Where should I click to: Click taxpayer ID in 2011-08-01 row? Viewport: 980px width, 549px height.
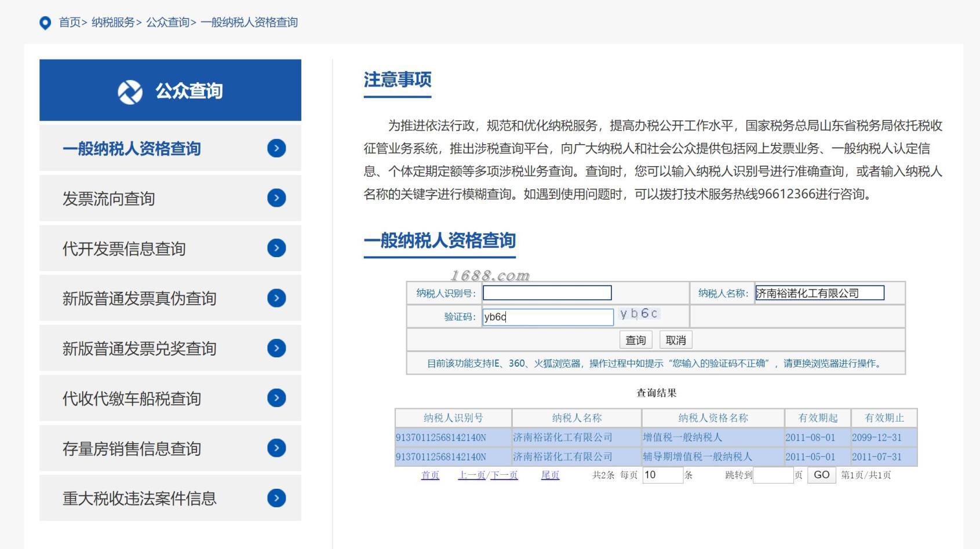click(x=453, y=437)
